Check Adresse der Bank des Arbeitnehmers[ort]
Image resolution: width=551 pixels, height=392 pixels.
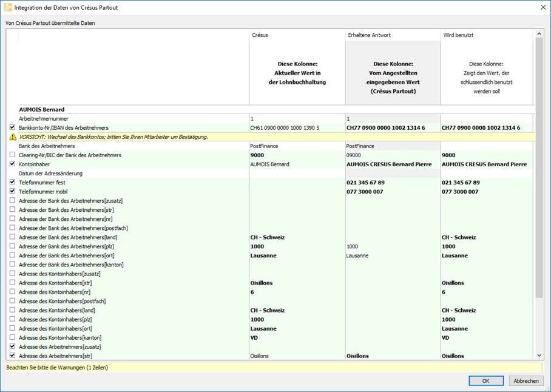(x=12, y=255)
